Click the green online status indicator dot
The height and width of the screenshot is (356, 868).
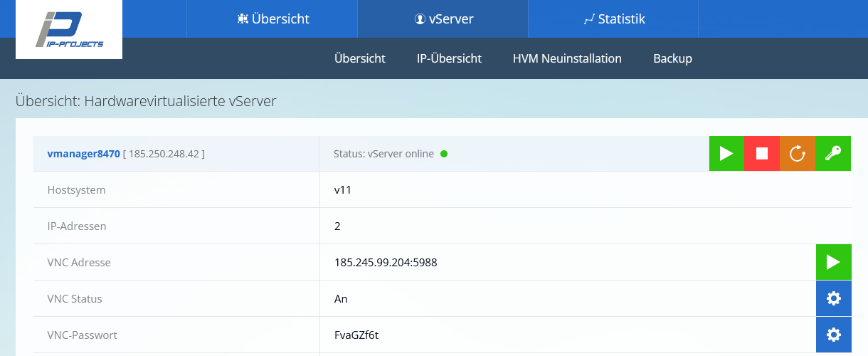pos(444,154)
